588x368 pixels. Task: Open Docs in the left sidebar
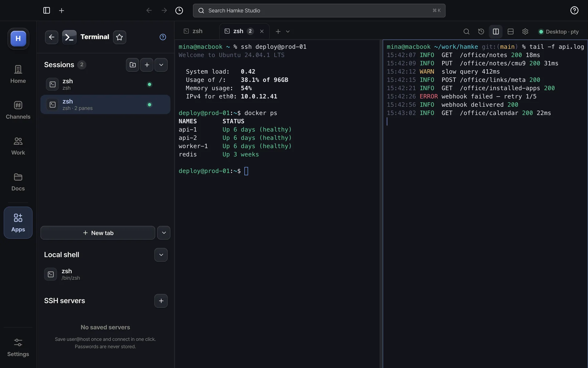(x=18, y=182)
